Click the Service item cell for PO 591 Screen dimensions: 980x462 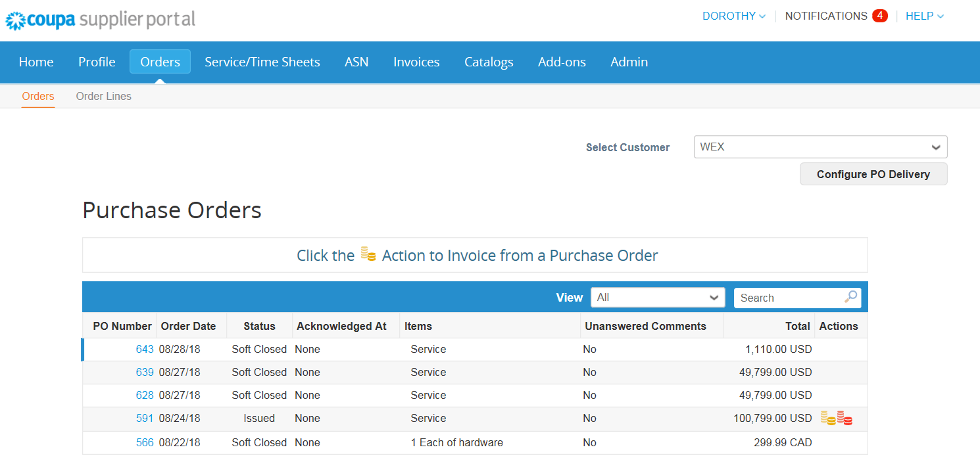[428, 418]
